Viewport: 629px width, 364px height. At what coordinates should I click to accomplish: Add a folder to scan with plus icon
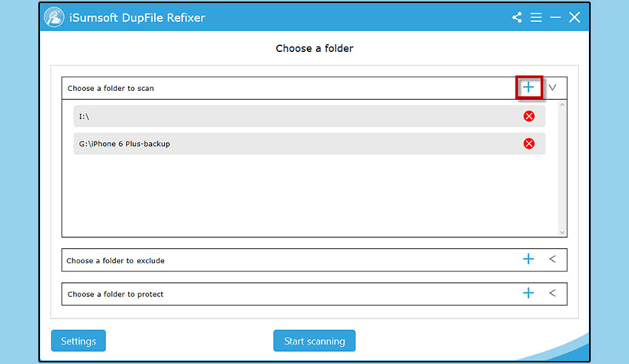point(529,87)
